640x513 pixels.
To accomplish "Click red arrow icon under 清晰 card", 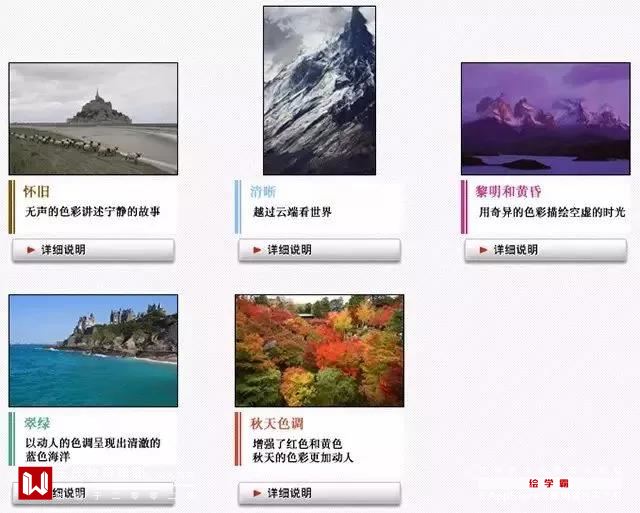I will click(x=257, y=250).
